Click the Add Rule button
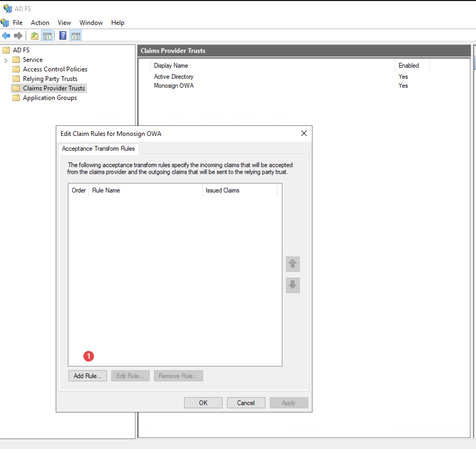Viewport: 476px width, 449px height. tap(87, 375)
